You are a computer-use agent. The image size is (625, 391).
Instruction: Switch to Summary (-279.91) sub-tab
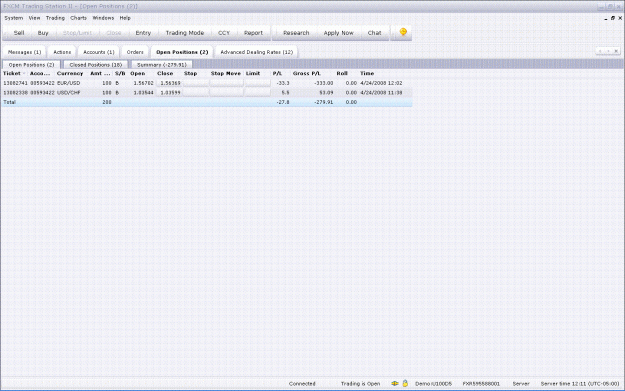click(x=162, y=65)
